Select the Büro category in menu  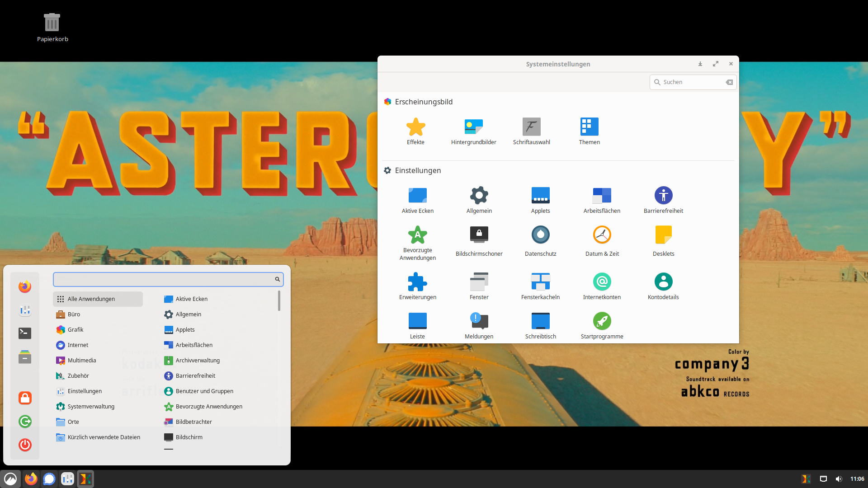(x=74, y=314)
